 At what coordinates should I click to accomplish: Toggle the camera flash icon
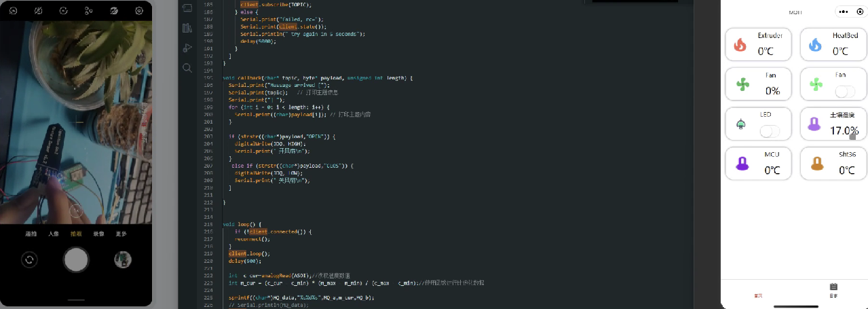[38, 11]
